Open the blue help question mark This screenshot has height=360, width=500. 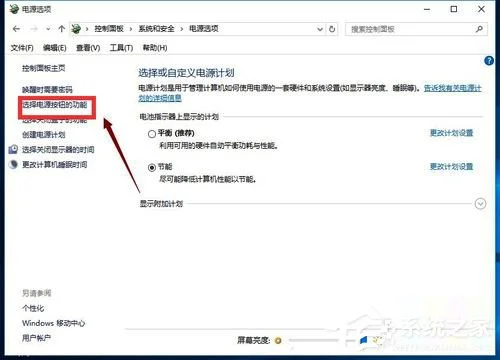coord(489,61)
